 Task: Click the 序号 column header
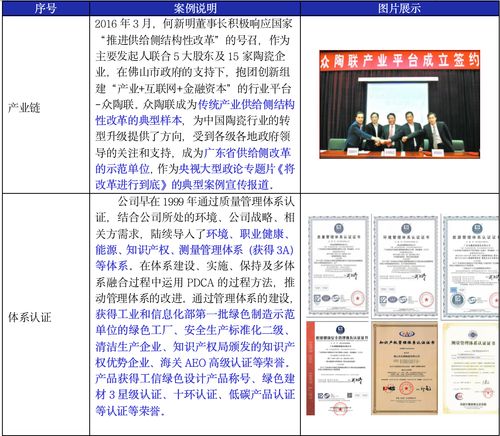tap(46, 8)
